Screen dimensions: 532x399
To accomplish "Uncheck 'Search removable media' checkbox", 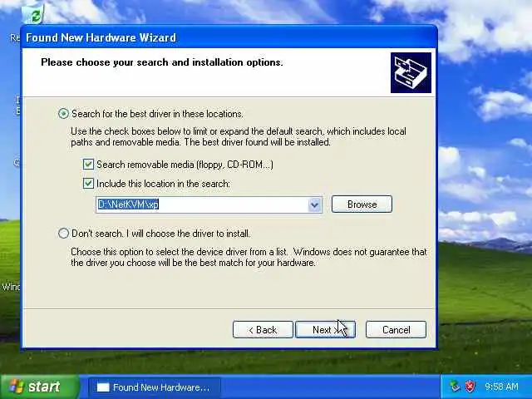I will pyautogui.click(x=89, y=165).
